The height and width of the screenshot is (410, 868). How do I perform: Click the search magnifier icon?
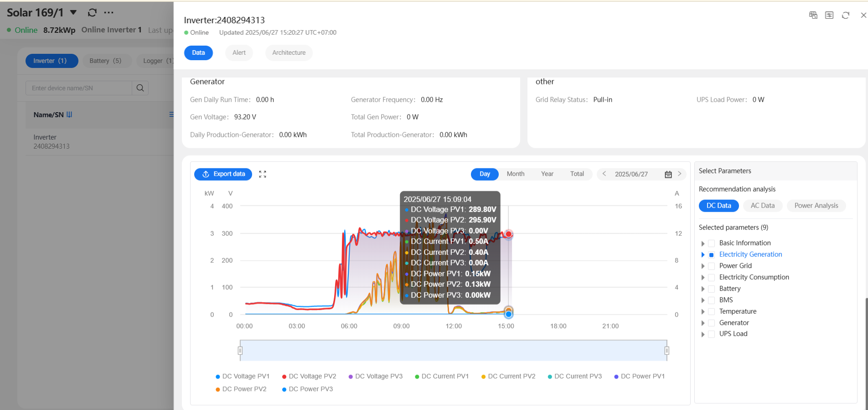point(140,88)
